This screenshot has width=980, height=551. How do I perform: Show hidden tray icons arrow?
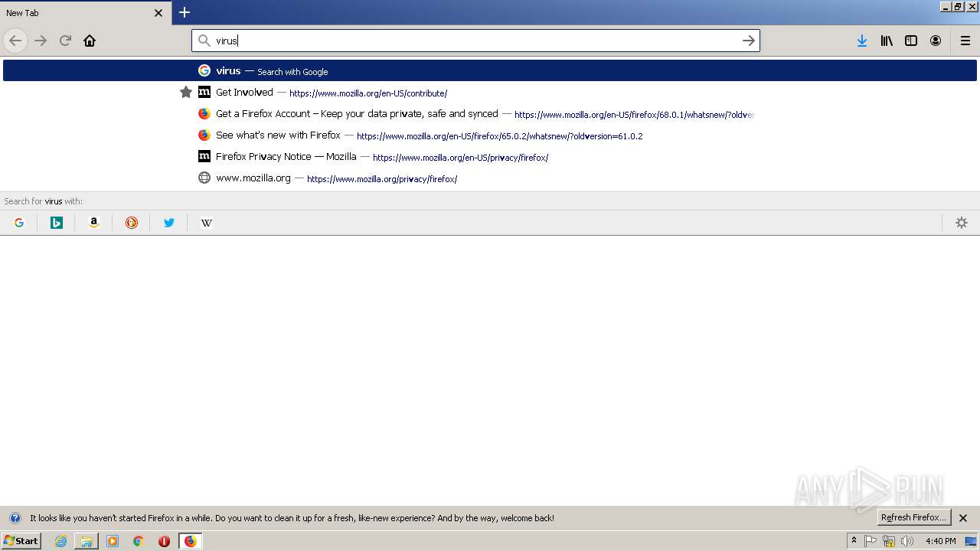click(x=854, y=541)
